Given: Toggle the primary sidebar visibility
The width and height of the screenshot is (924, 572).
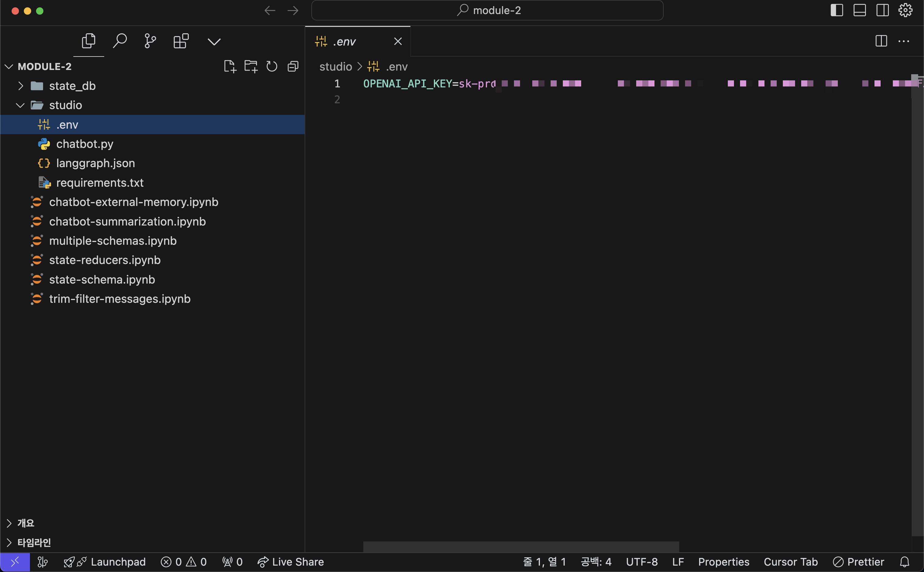Looking at the screenshot, I should [837, 10].
